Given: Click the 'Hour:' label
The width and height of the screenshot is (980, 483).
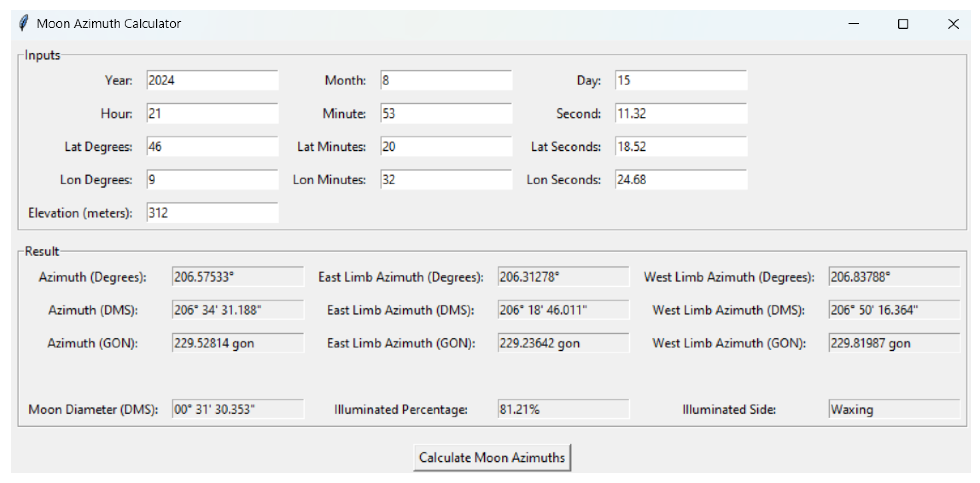Looking at the screenshot, I should pyautogui.click(x=117, y=113).
